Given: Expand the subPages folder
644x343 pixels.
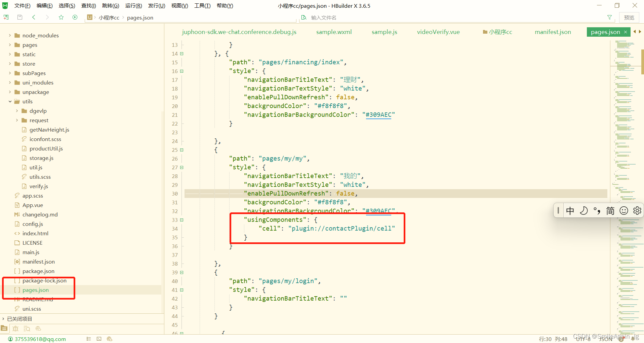Looking at the screenshot, I should [x=10, y=73].
